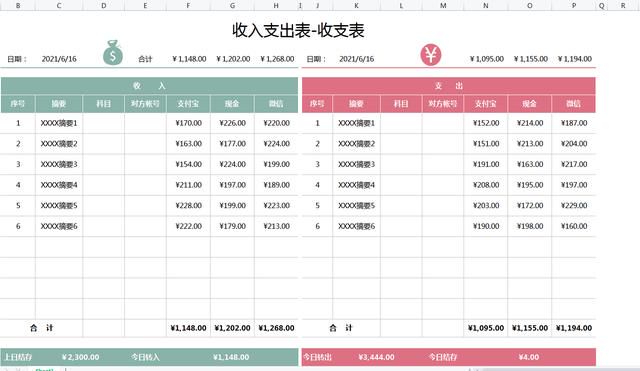Select the expense table 科目 header
The height and width of the screenshot is (371, 640).
click(x=401, y=104)
